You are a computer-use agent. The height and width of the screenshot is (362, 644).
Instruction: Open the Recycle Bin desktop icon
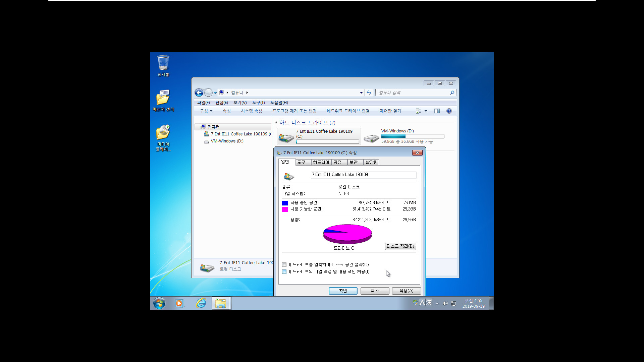[163, 66]
